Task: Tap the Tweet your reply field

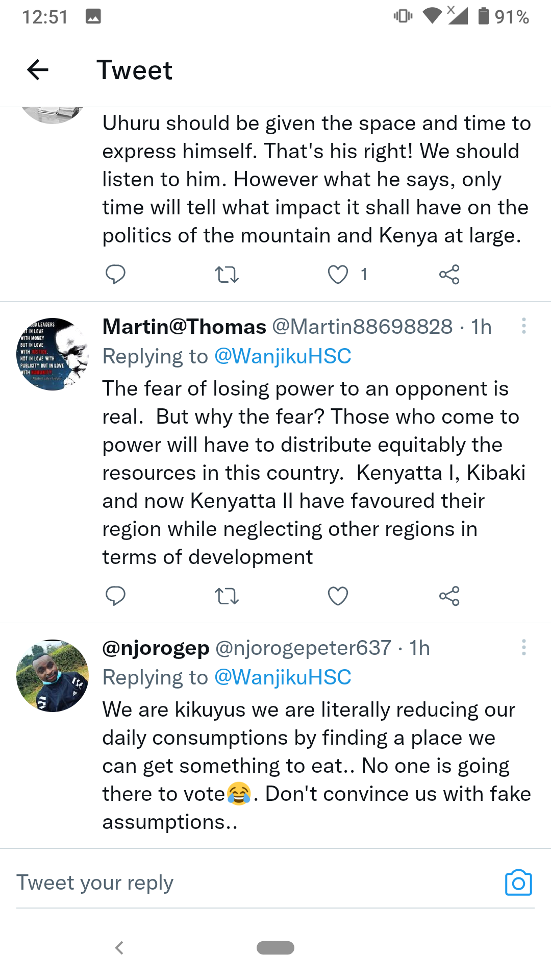Action: [245, 883]
